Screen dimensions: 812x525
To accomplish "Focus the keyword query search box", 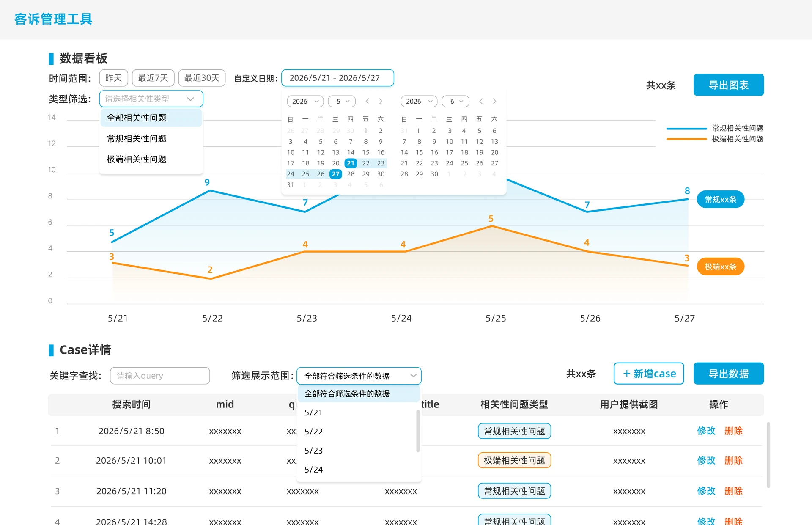I will (x=160, y=376).
